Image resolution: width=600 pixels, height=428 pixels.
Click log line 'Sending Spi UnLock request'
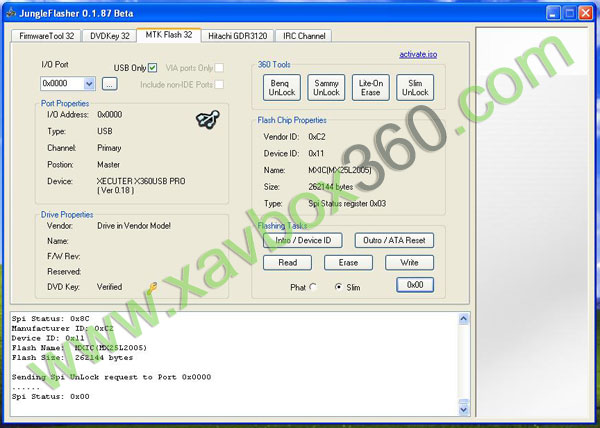pos(111,377)
